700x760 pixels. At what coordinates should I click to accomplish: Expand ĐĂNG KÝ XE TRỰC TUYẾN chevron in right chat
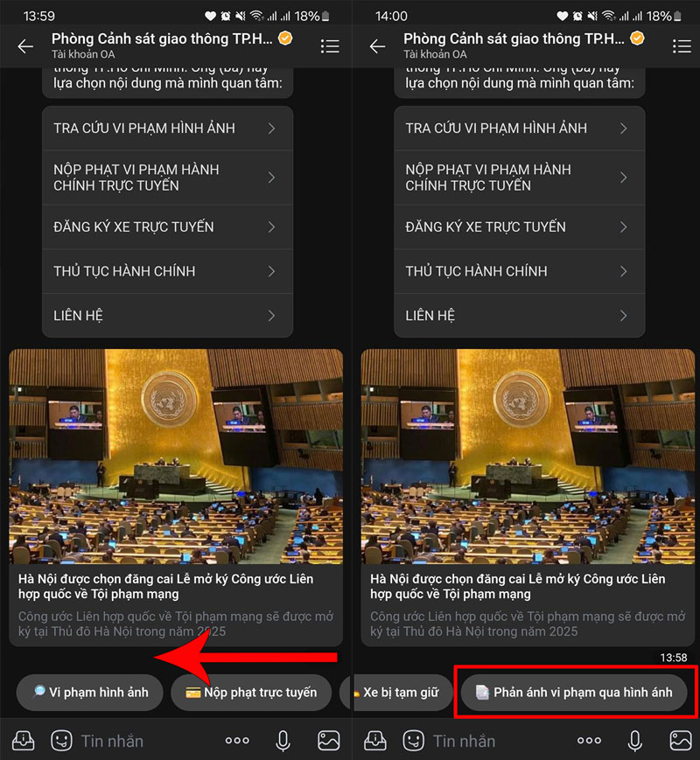(x=623, y=227)
